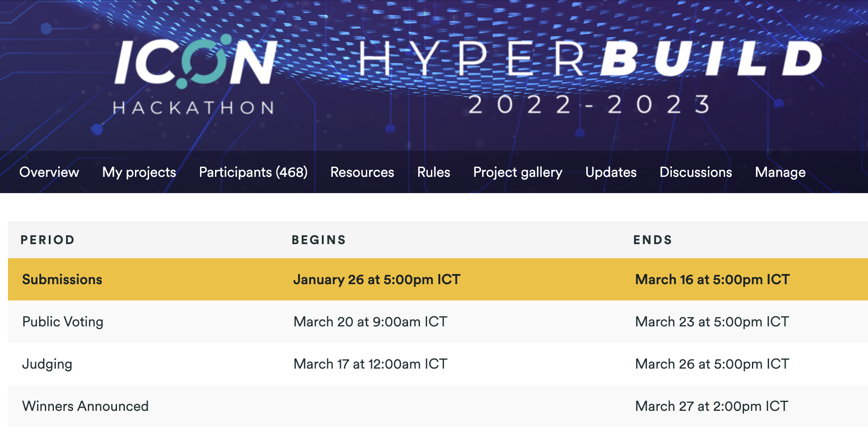This screenshot has width=868, height=439.
Task: Click the BEGINS column header
Action: tap(319, 240)
